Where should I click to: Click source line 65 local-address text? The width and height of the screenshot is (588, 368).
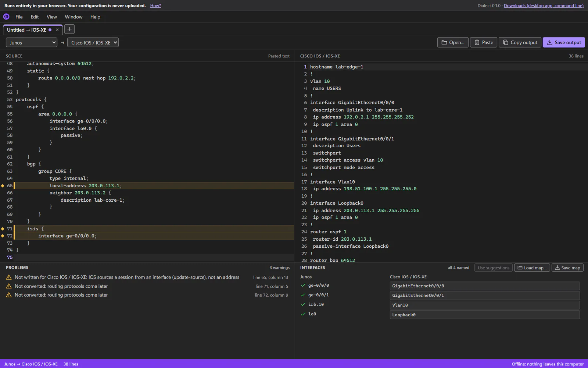[x=86, y=186]
